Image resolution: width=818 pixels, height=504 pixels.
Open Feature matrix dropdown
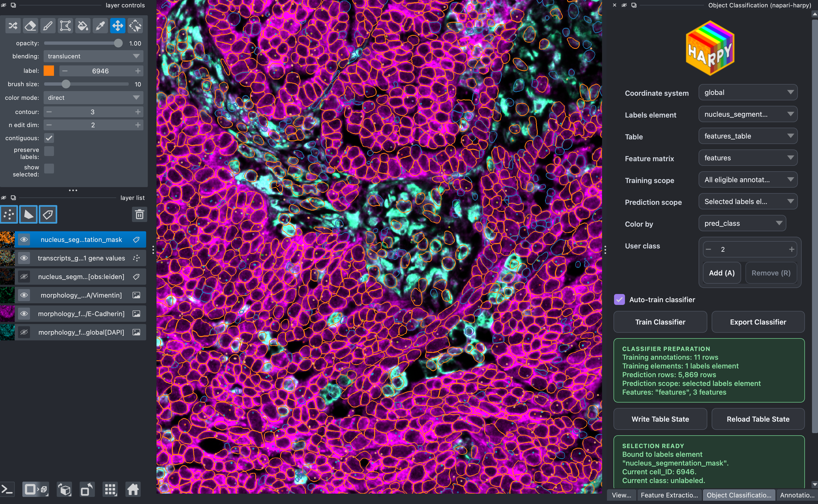pos(748,158)
